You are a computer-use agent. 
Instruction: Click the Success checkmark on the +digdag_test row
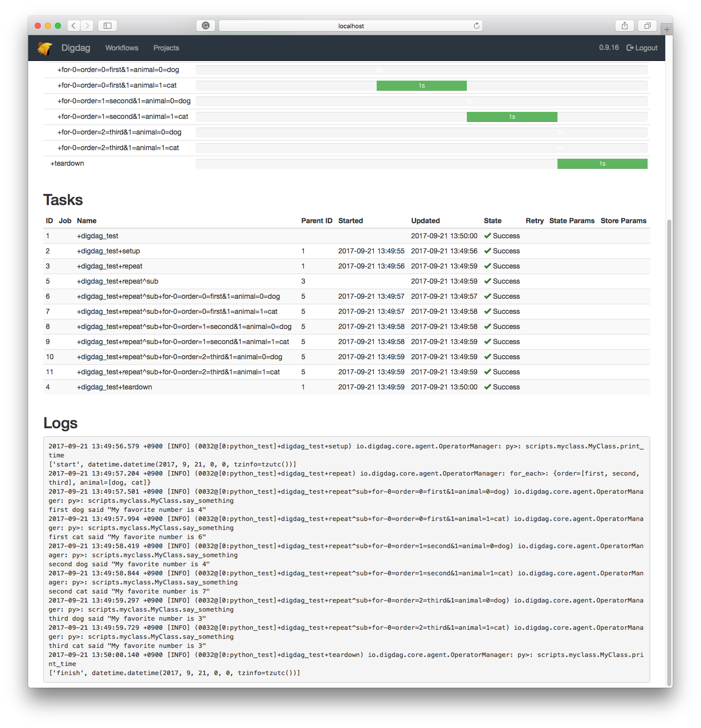click(487, 235)
